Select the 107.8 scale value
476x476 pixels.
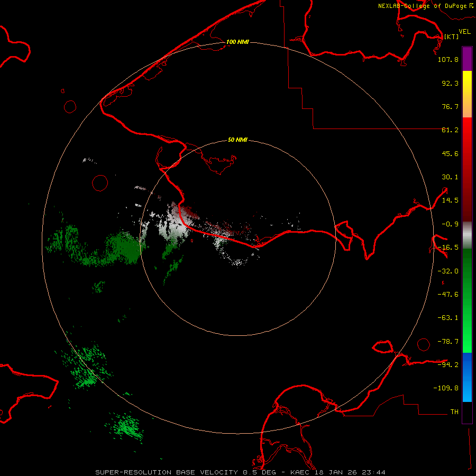(448, 59)
